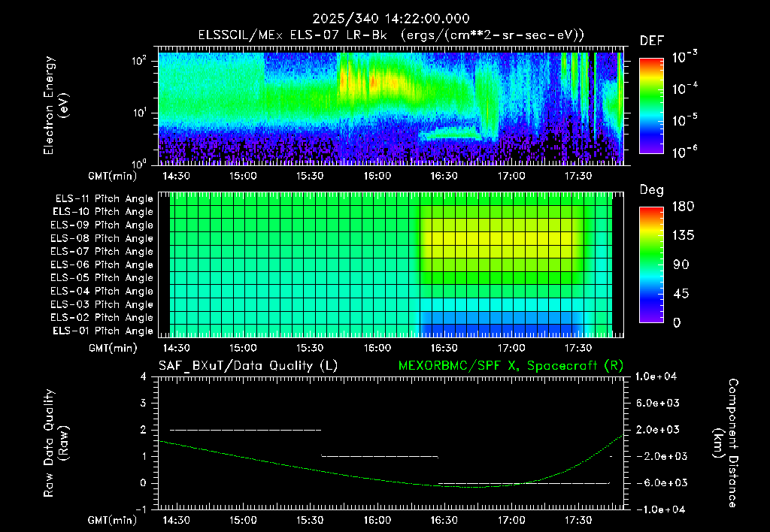Click 2.0e+03 on the right distance axis

(x=658, y=430)
